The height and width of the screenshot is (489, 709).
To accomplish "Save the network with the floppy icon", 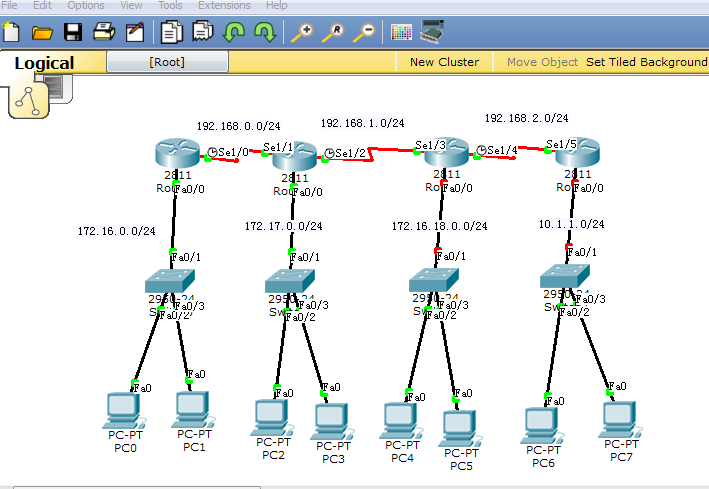I will pyautogui.click(x=73, y=32).
